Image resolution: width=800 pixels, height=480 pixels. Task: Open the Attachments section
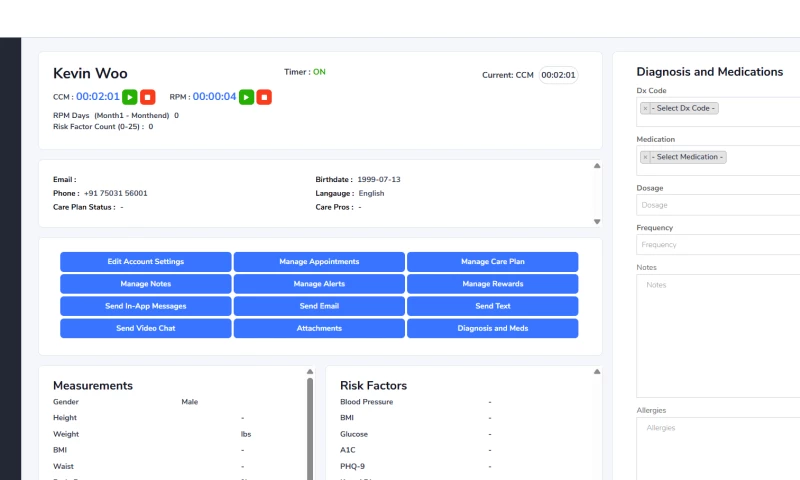tap(319, 329)
